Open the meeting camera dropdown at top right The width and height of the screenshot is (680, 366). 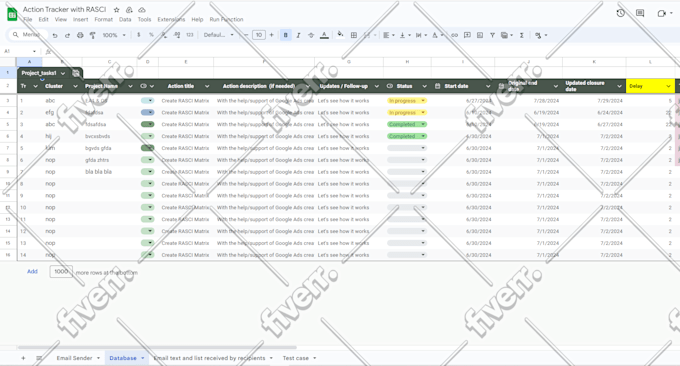(x=671, y=13)
